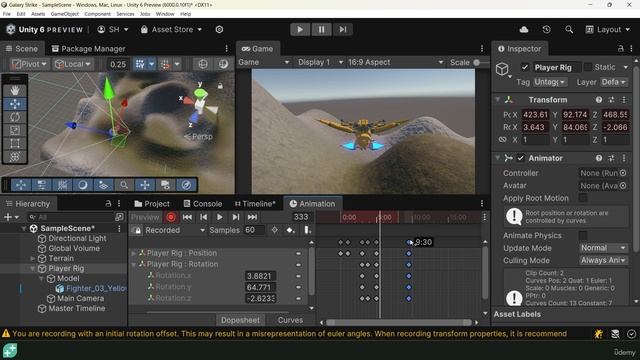The width and height of the screenshot is (640, 360).
Task: Click the animation frame number field
Action: click(301, 217)
